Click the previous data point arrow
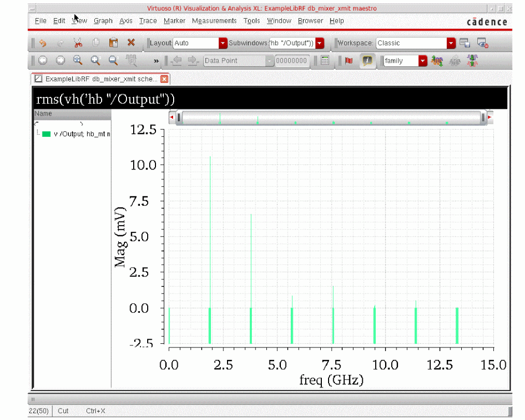Viewport: 525px width, 420px height. [176, 60]
